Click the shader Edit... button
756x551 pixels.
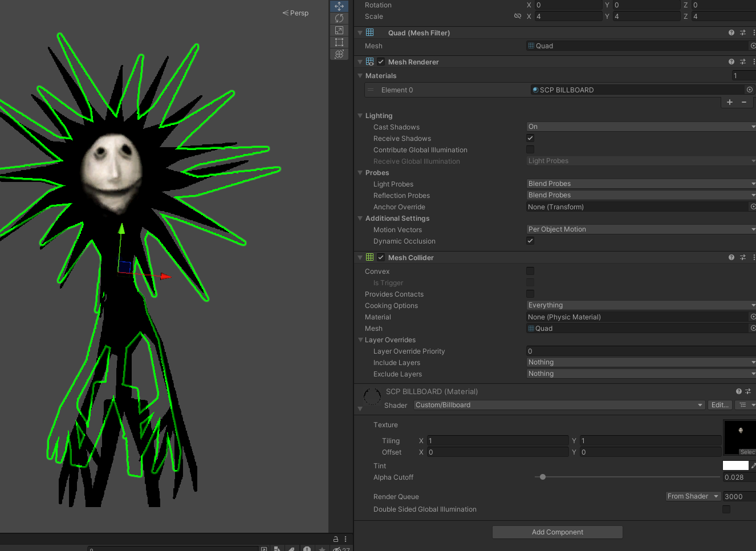(720, 405)
